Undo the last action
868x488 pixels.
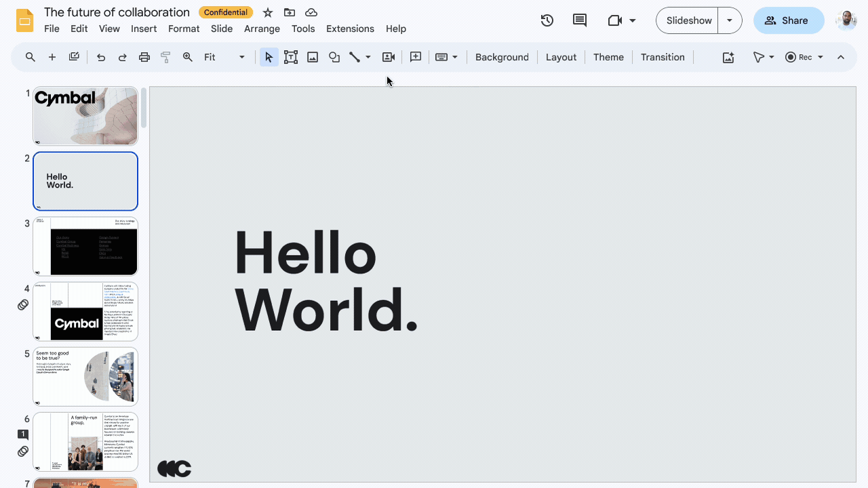(x=101, y=57)
